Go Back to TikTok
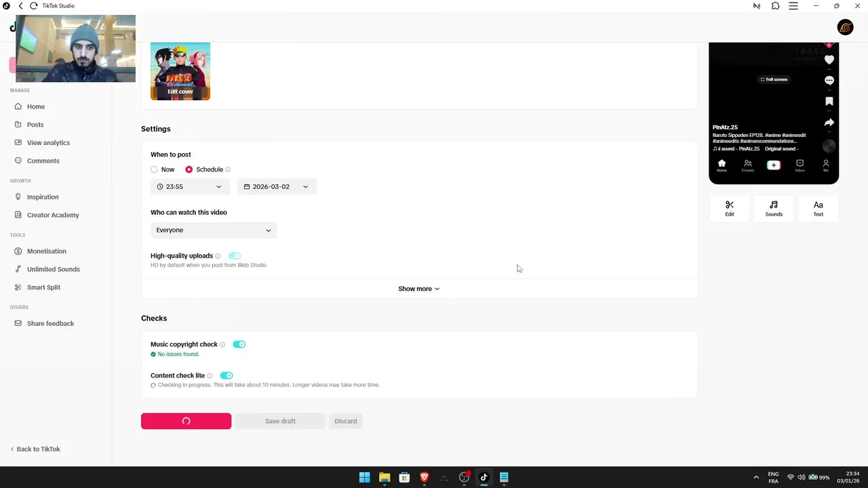868x488 pixels. pyautogui.click(x=35, y=449)
